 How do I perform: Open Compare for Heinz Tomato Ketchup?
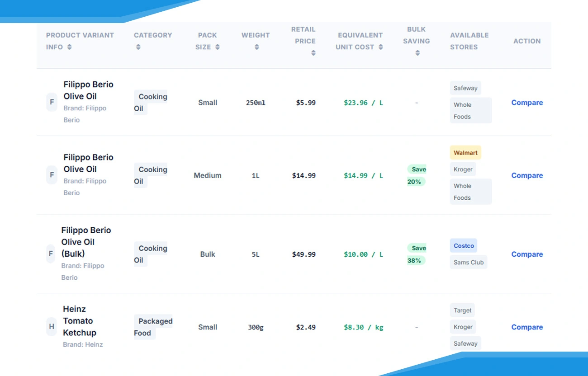(527, 327)
